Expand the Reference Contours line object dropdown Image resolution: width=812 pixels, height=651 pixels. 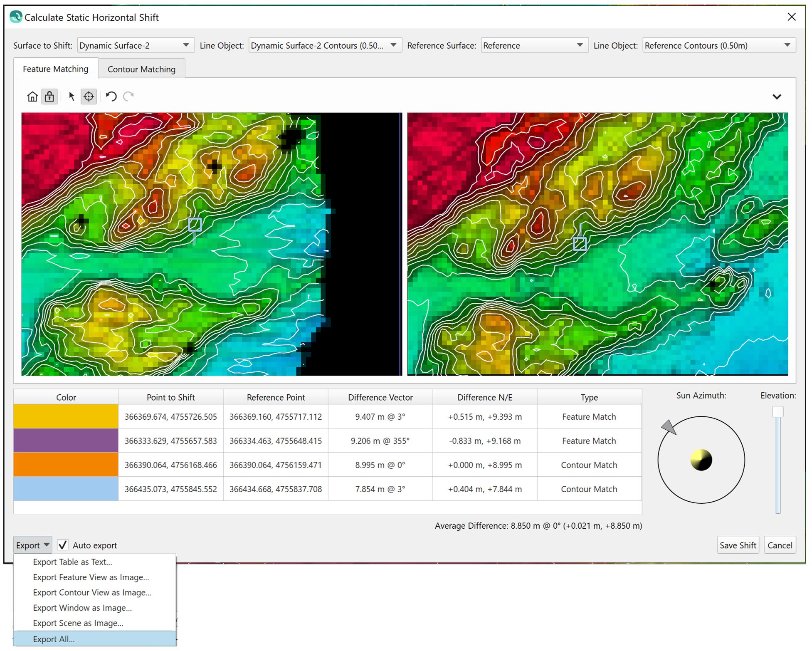787,45
